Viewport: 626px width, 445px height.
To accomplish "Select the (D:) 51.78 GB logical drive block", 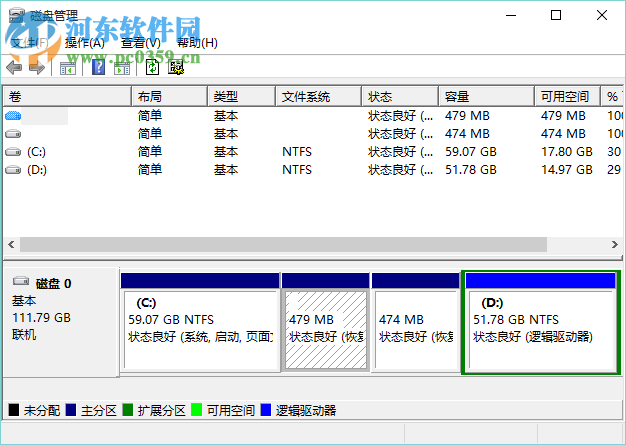I will (541, 322).
